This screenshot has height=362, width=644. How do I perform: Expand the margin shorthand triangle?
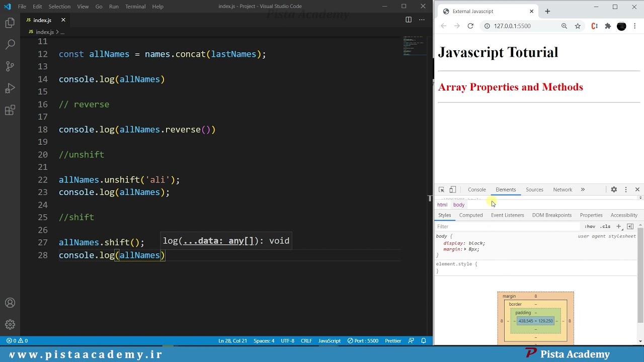click(465, 249)
